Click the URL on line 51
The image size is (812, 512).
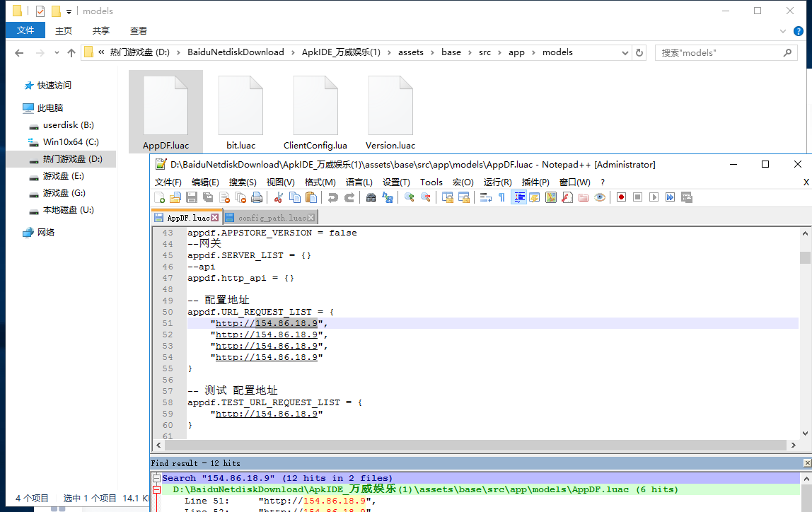(266, 324)
